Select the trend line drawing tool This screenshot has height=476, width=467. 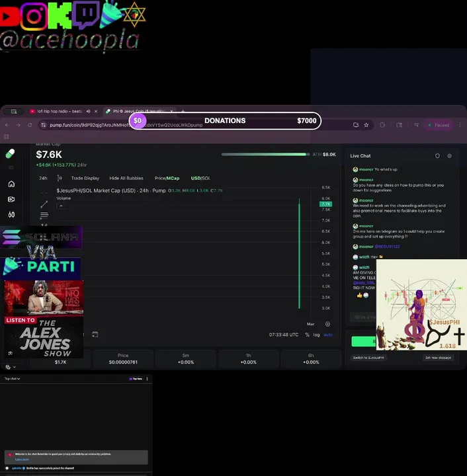(44, 204)
